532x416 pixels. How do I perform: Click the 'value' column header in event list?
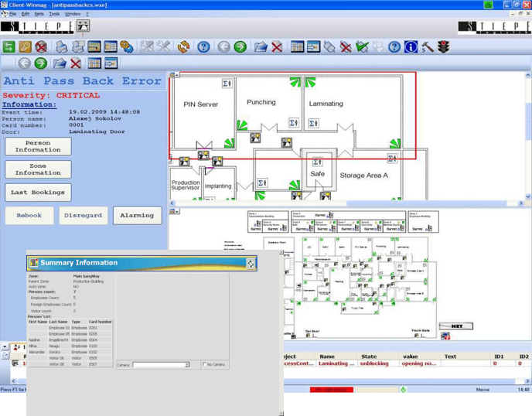click(x=410, y=356)
